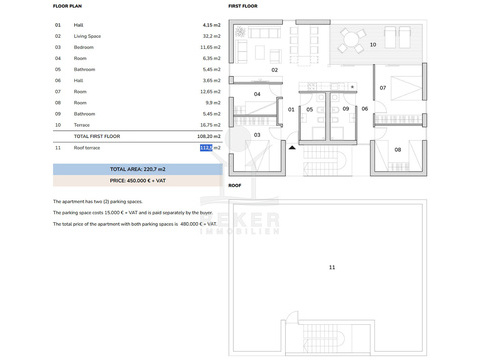480x360 pixels.
Task: Click the row number '01' in the list
Action: [x=58, y=25]
